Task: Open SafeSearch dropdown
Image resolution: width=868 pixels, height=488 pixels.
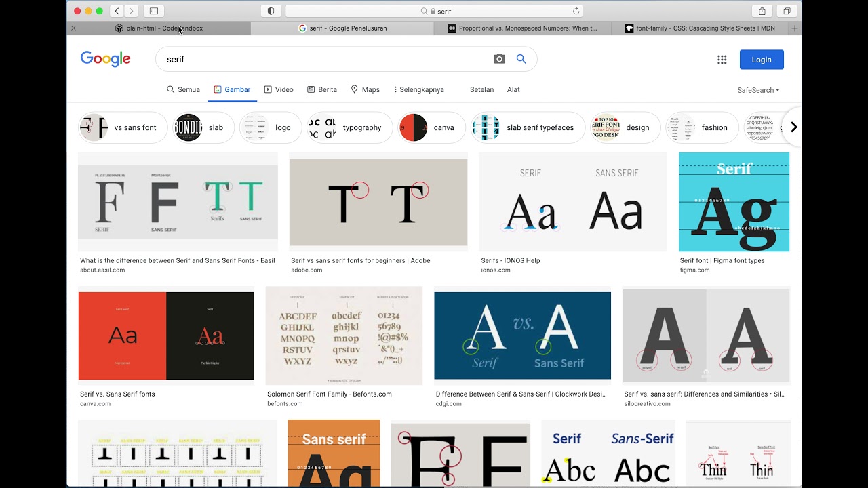Action: [x=758, y=90]
